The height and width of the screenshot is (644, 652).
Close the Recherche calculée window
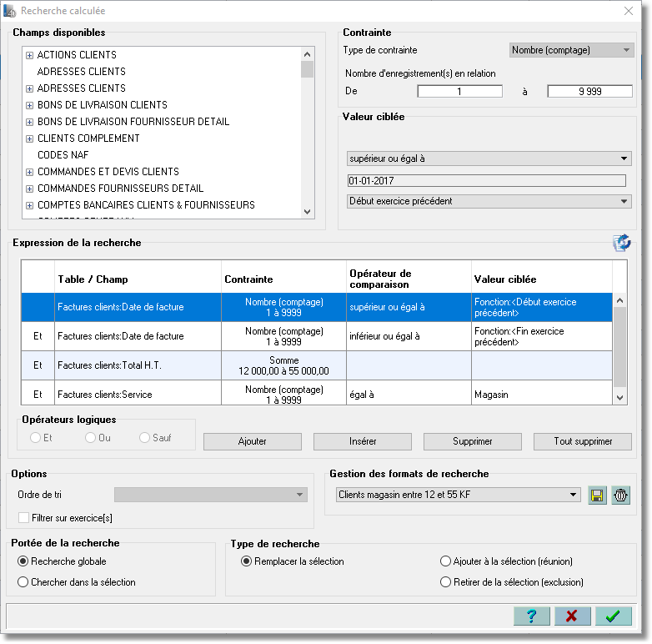[629, 11]
